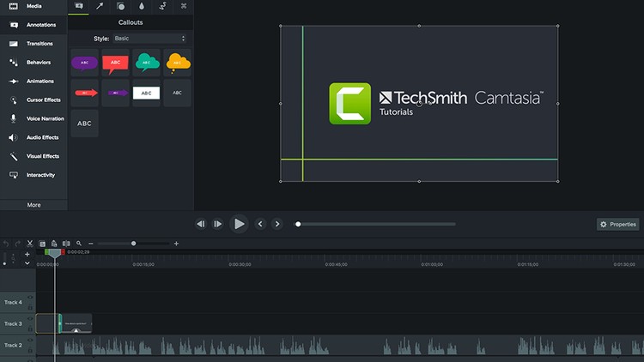Switch to Shapes annotation tab
Viewport: 644px width, 362px height.
tap(120, 6)
